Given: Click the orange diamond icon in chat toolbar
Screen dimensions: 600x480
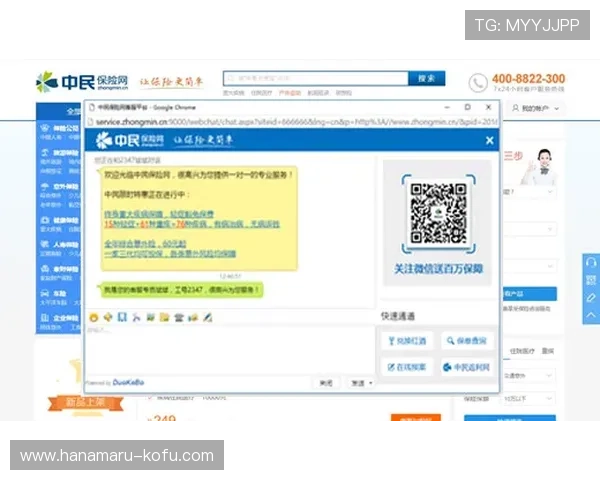Looking at the screenshot, I should pyautogui.click(x=108, y=317).
